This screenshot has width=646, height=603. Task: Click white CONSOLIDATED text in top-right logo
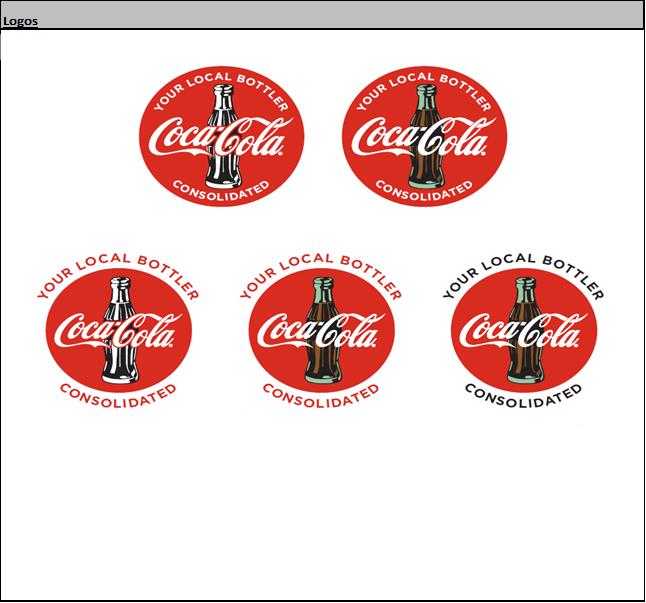pos(424,190)
